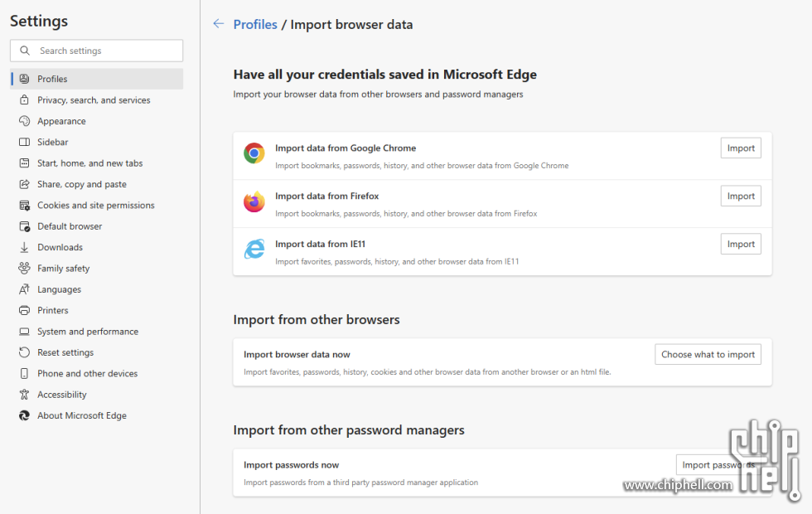Go back using the left arrow icon
Image resolution: width=812 pixels, height=514 pixels.
[x=219, y=24]
